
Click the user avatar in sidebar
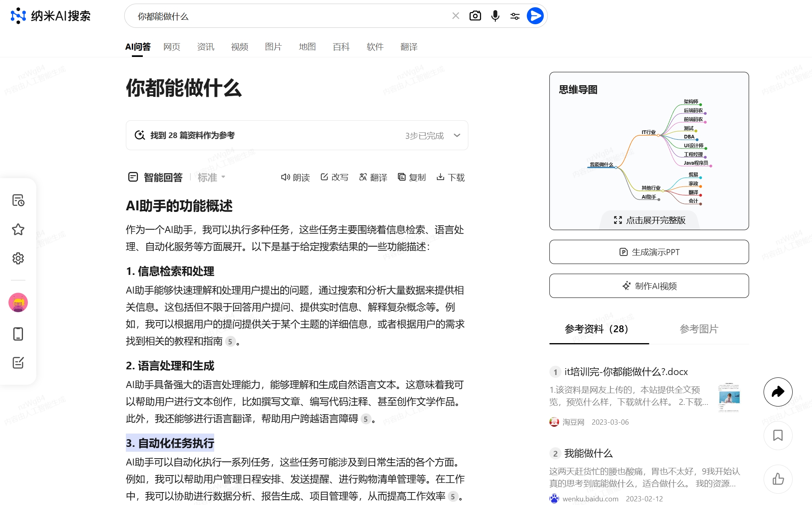(18, 302)
